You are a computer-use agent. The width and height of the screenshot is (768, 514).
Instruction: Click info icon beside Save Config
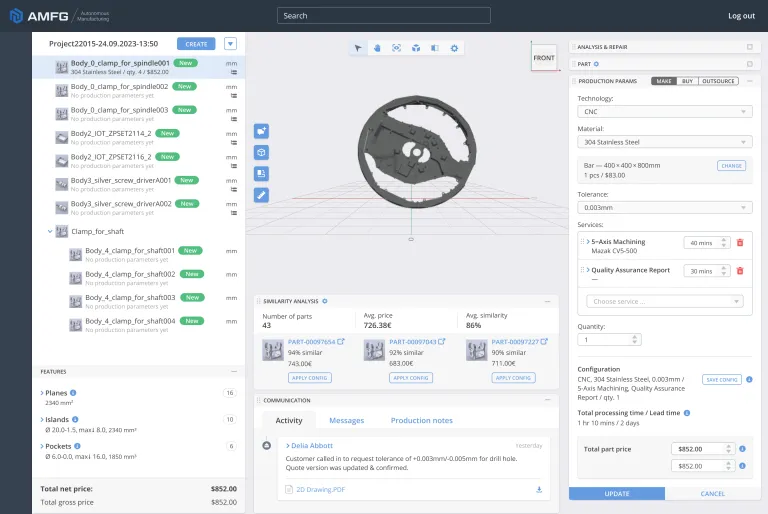coord(749,379)
